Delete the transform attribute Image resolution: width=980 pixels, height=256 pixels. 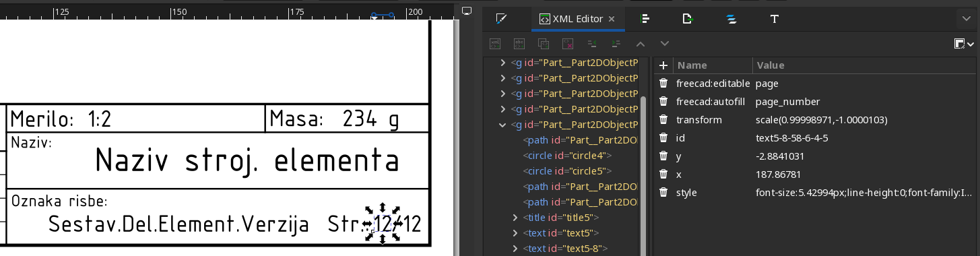pos(663,120)
